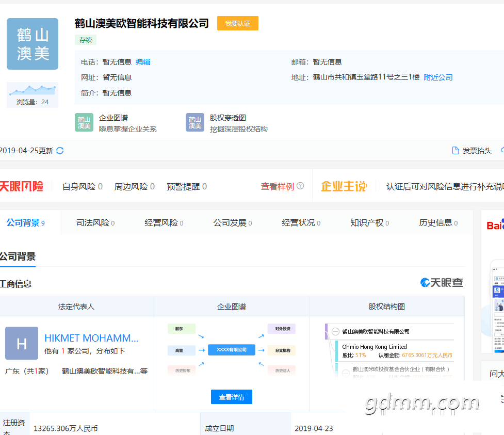Click the 存续 status tag
The width and height of the screenshot is (504, 435).
[86, 40]
